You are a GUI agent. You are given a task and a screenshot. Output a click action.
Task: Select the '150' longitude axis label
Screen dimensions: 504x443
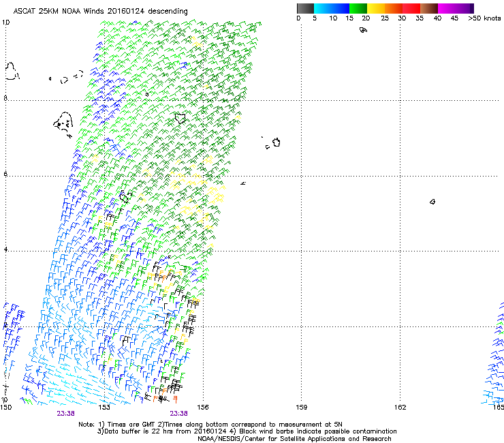[5, 408]
